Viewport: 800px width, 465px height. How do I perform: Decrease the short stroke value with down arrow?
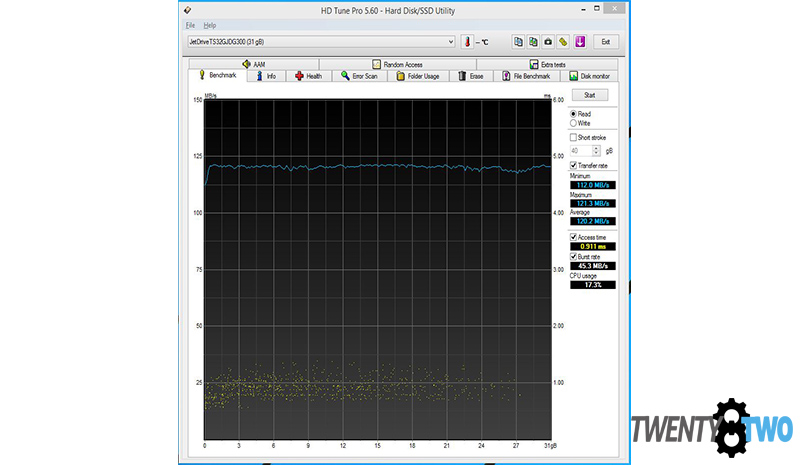pos(596,153)
